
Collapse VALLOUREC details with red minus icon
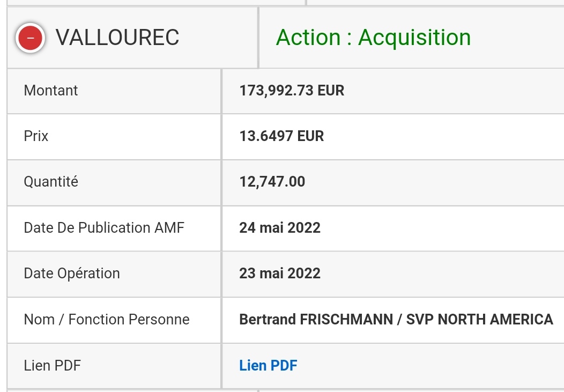[x=30, y=38]
